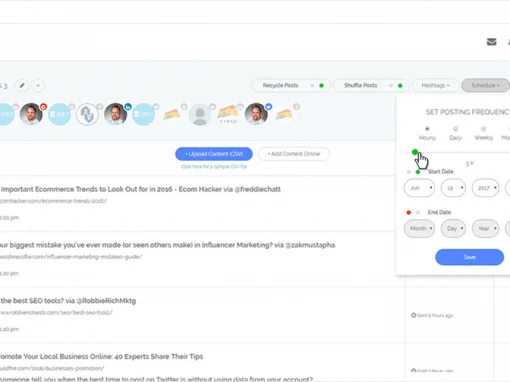Select the yellow logo avatar captioned CISCO
This screenshot has height=382, width=510.
[228, 114]
